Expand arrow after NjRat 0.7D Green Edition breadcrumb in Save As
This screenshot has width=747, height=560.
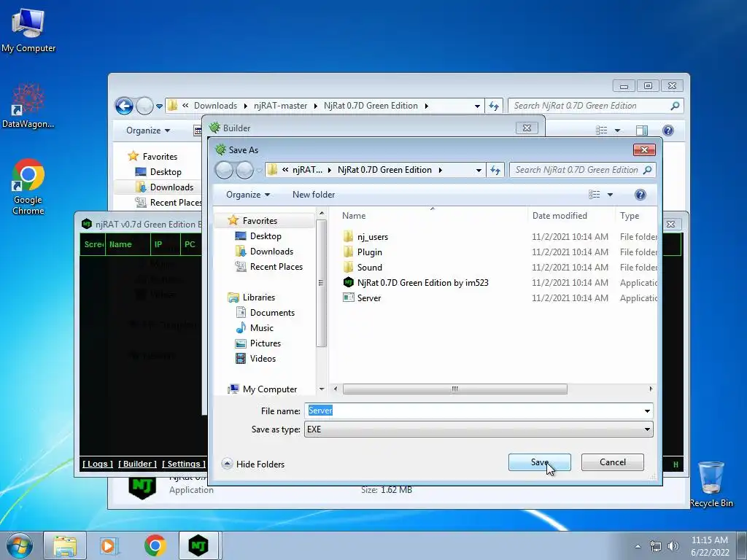[x=440, y=170]
